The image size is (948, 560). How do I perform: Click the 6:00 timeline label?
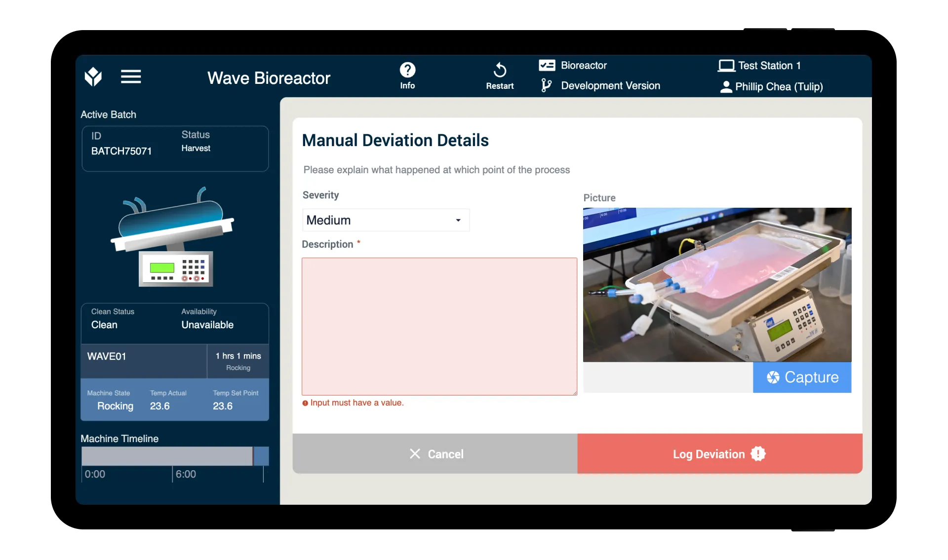pyautogui.click(x=186, y=474)
